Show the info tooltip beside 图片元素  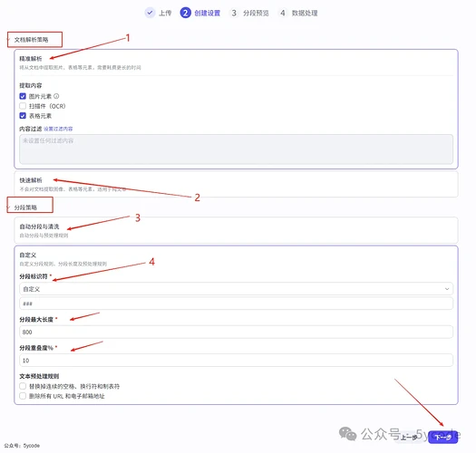56,96
